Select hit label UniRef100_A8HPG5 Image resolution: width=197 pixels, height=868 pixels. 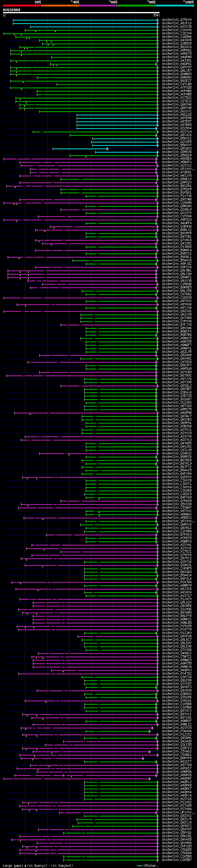(x=177, y=775)
